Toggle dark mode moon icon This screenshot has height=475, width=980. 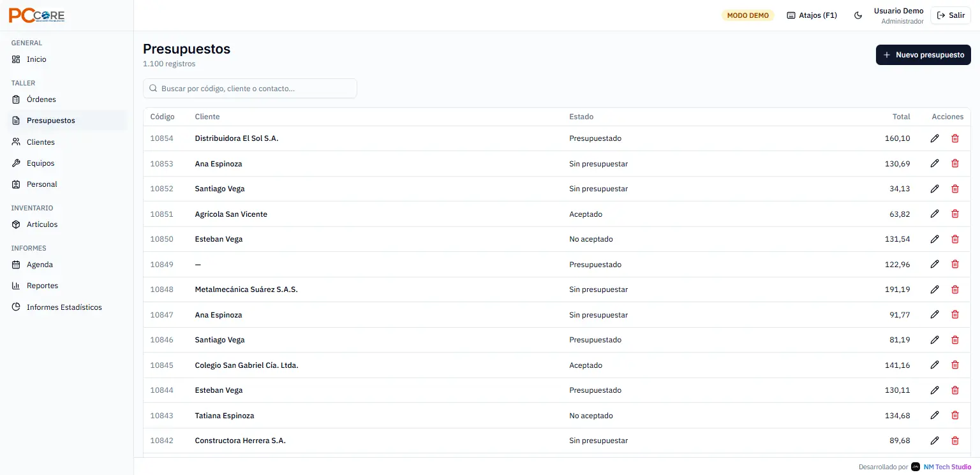858,15
